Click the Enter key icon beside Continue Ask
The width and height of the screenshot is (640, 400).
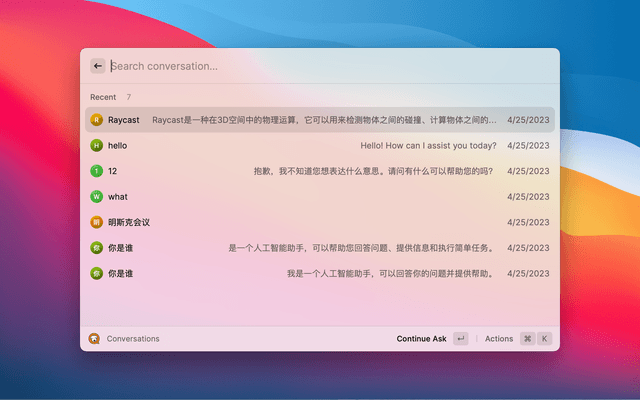[460, 339]
